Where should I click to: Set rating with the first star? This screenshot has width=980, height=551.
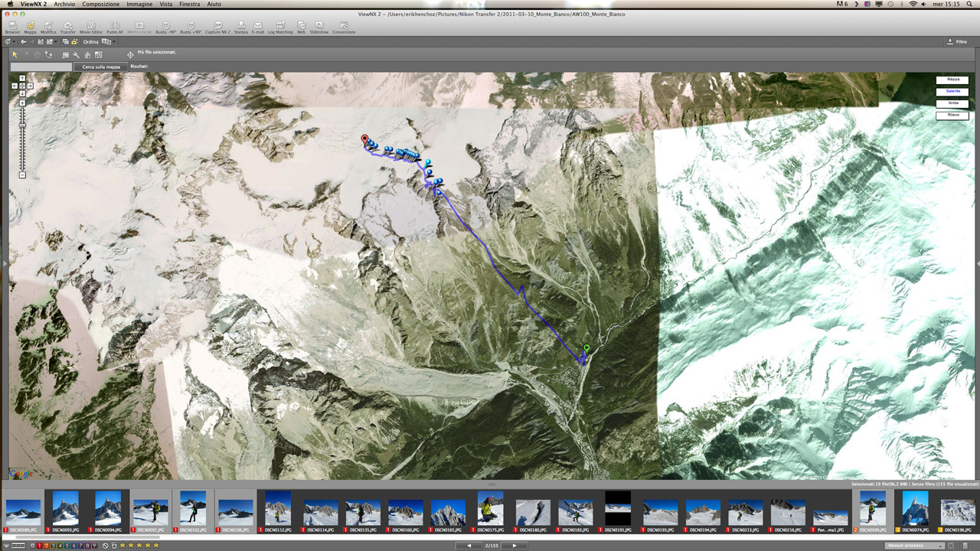[122, 545]
